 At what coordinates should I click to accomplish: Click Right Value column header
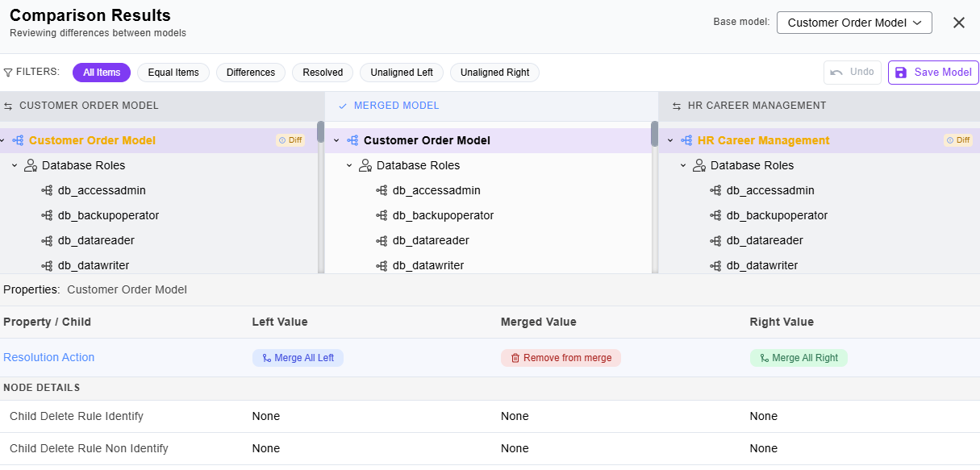782,322
